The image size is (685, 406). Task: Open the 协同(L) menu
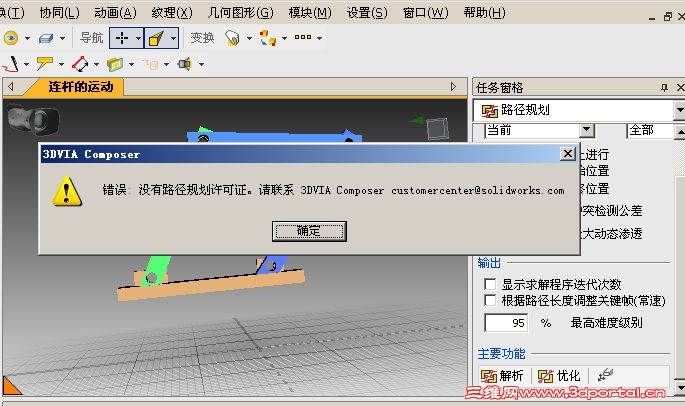pyautogui.click(x=59, y=13)
